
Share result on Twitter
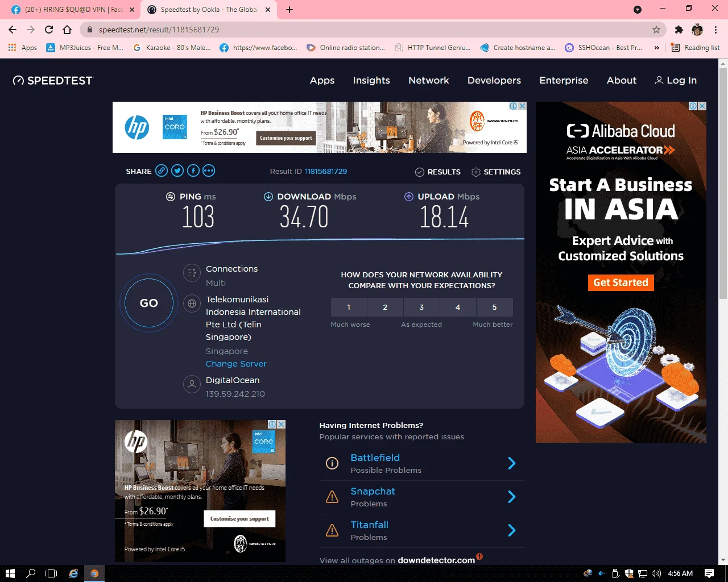pos(177,171)
